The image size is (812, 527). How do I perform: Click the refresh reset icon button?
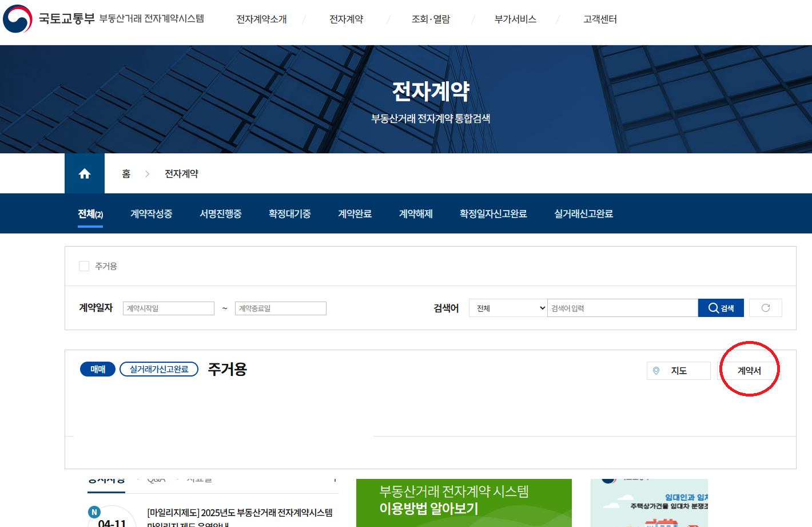[766, 308]
